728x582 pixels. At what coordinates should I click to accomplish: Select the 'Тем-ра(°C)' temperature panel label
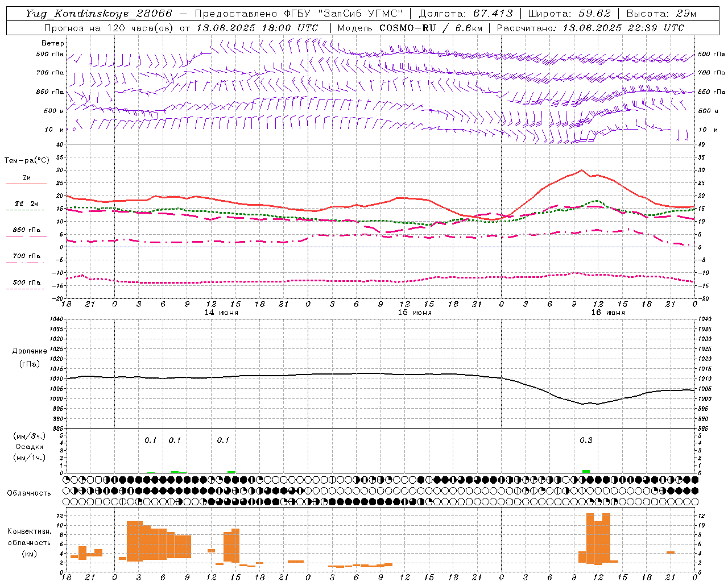coord(27,161)
